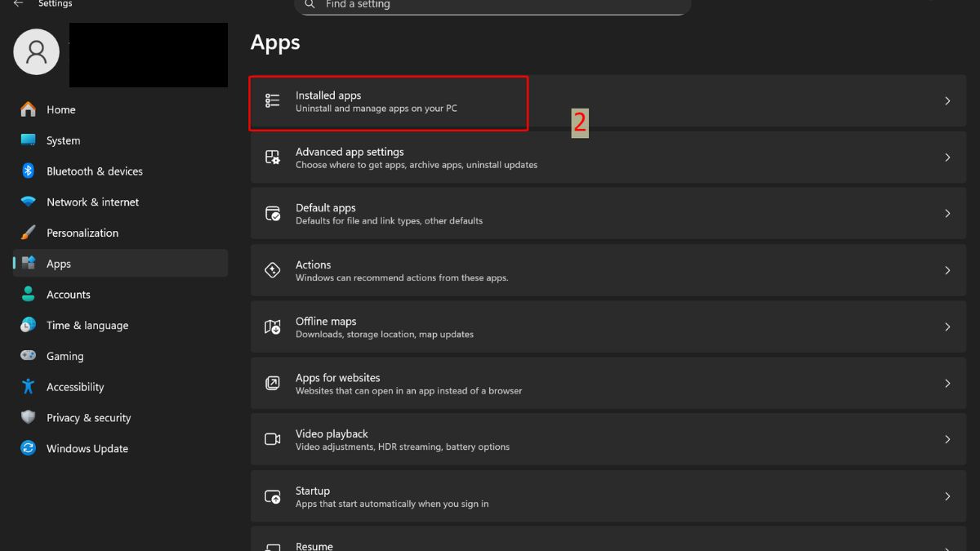Expand Installed apps via right chevron
This screenshot has height=551, width=980.
coord(947,101)
